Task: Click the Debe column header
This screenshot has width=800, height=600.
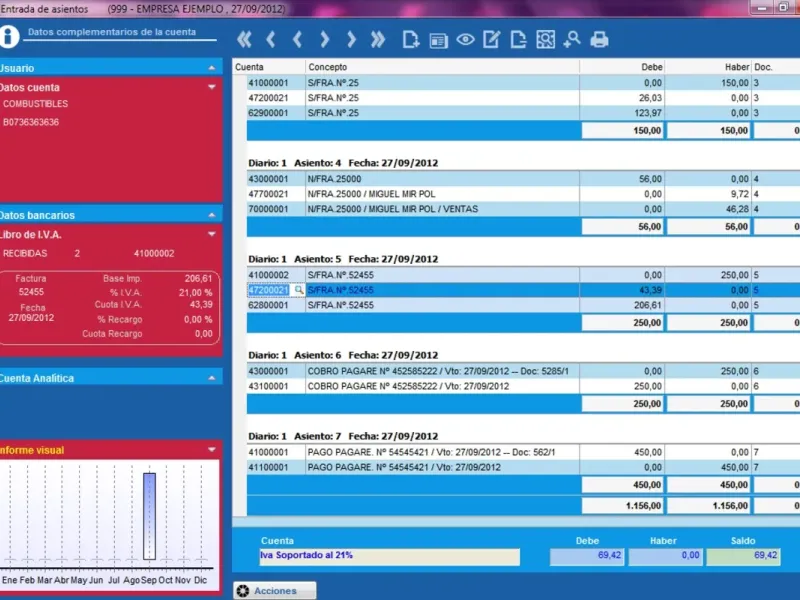Action: 622,67
